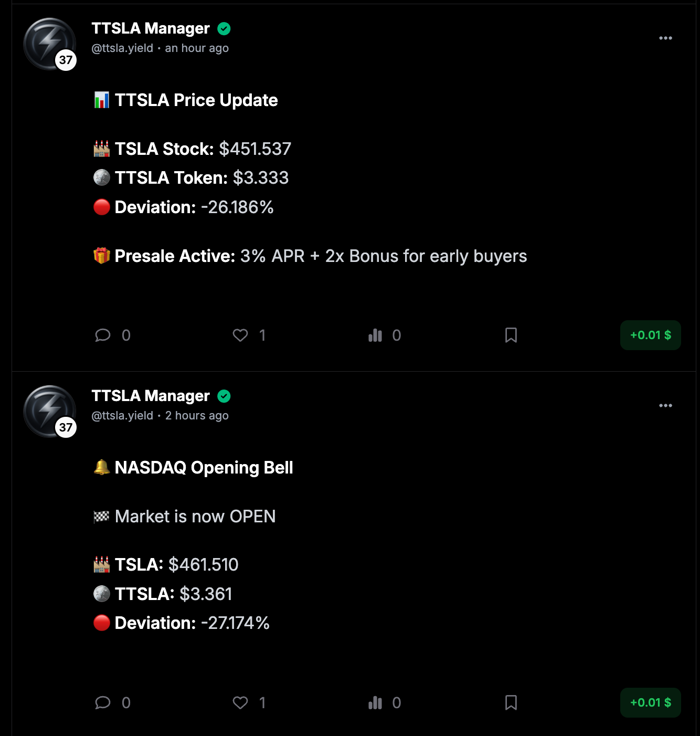
Task: Open the three-dot menu on Opening Bell post
Action: (x=665, y=406)
